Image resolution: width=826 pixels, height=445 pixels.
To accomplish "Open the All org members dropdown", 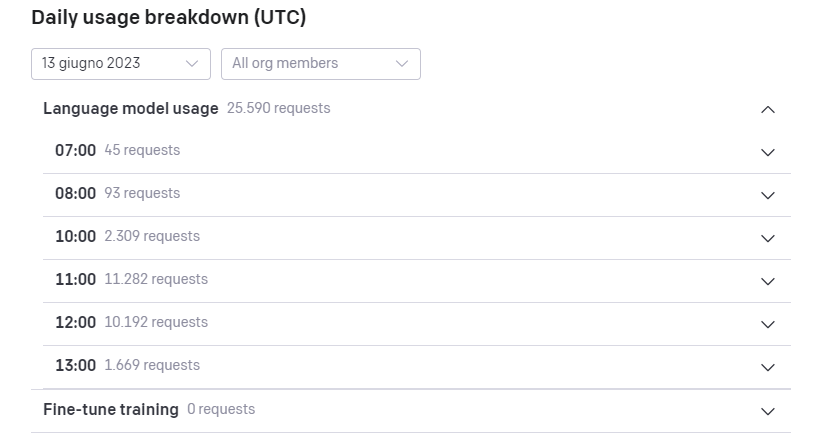I will (320, 63).
